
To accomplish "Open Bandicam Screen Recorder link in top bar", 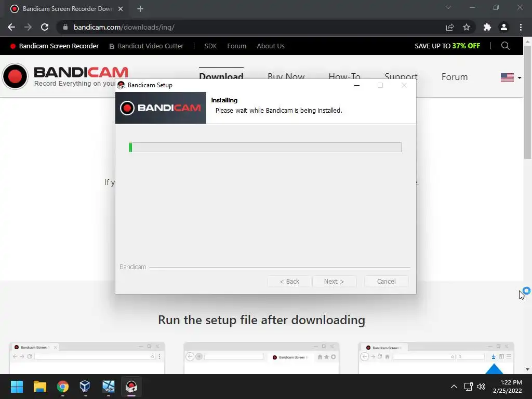I will [x=55, y=46].
